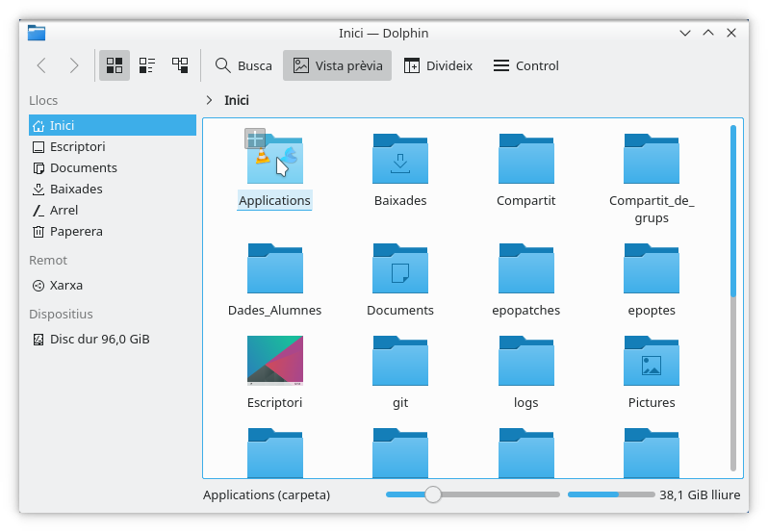Click the Inici breadcrumb label

[x=237, y=100]
